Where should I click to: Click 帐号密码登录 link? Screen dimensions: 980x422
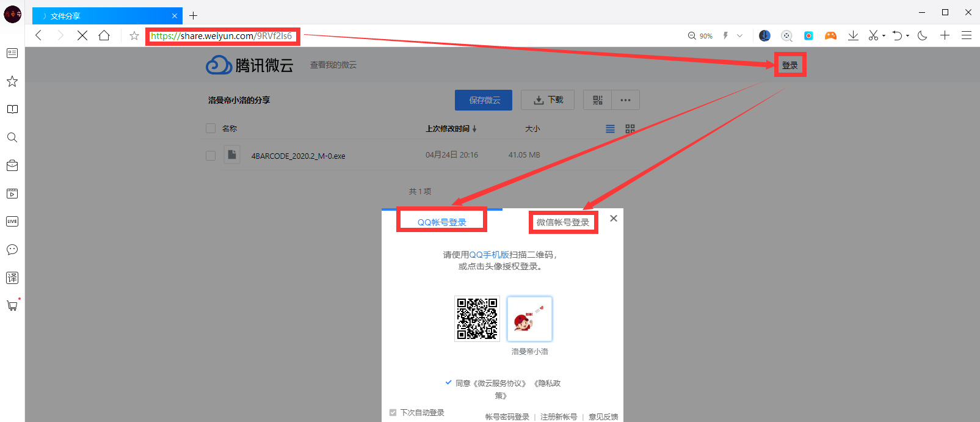point(507,417)
